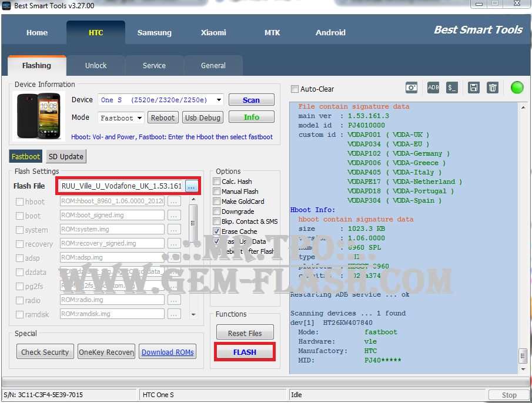
Task: Open the Mode Fastboot dropdown
Action: pos(139,118)
